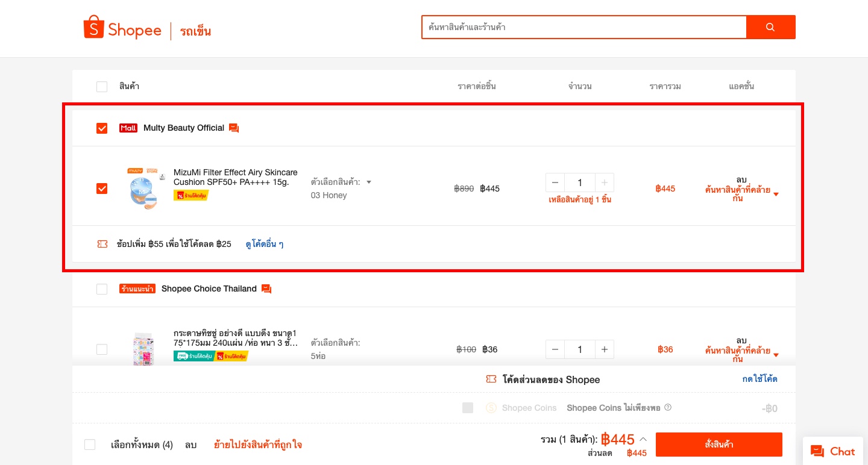Image resolution: width=868 pixels, height=465 pixels.
Task: Click the orange สั่งสินค้า checkout button
Action: pos(719,445)
